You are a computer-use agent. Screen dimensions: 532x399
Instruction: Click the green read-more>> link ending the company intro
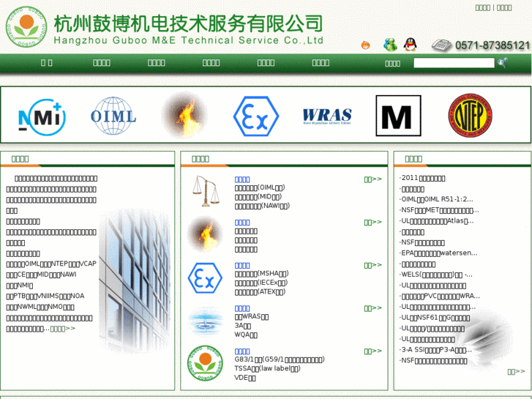[63, 329]
